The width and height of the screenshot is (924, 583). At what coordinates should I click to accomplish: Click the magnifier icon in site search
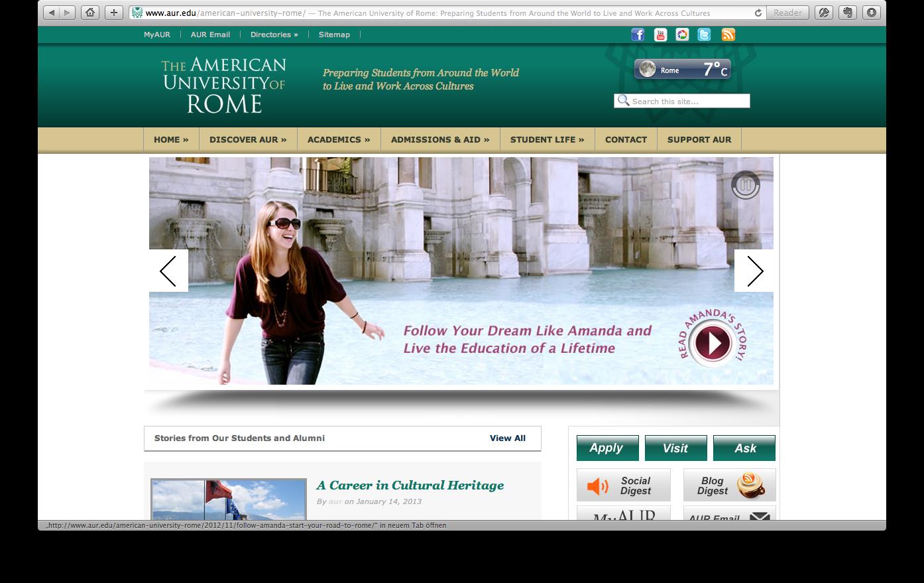click(x=623, y=101)
